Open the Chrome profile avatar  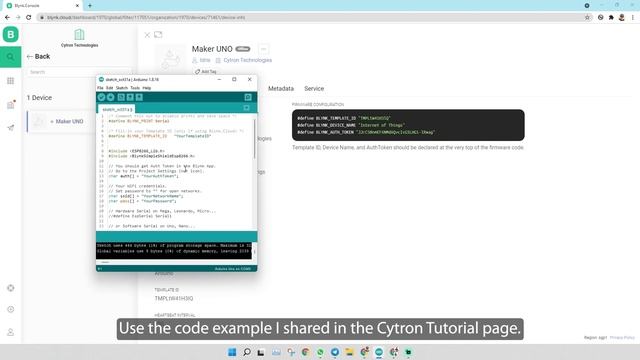click(x=622, y=18)
